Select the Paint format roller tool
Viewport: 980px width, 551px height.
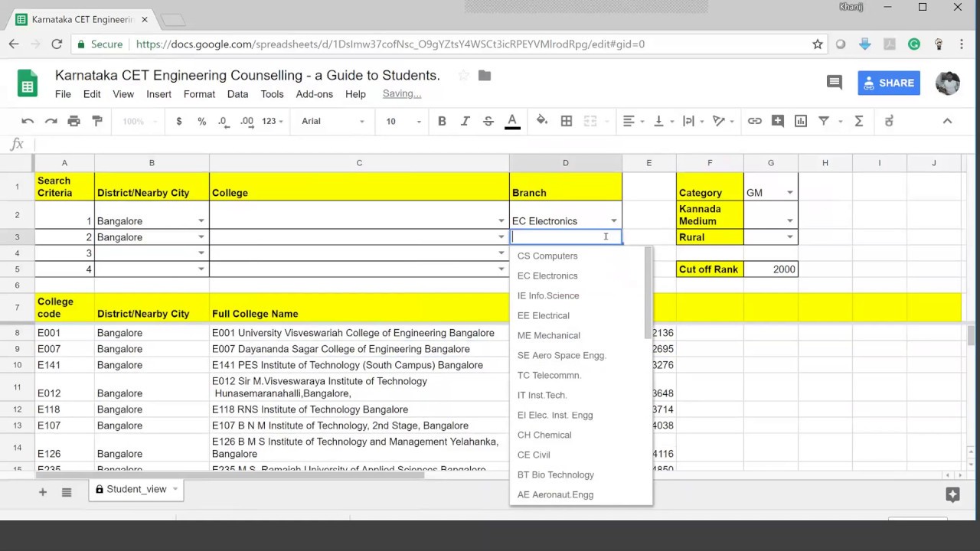97,121
